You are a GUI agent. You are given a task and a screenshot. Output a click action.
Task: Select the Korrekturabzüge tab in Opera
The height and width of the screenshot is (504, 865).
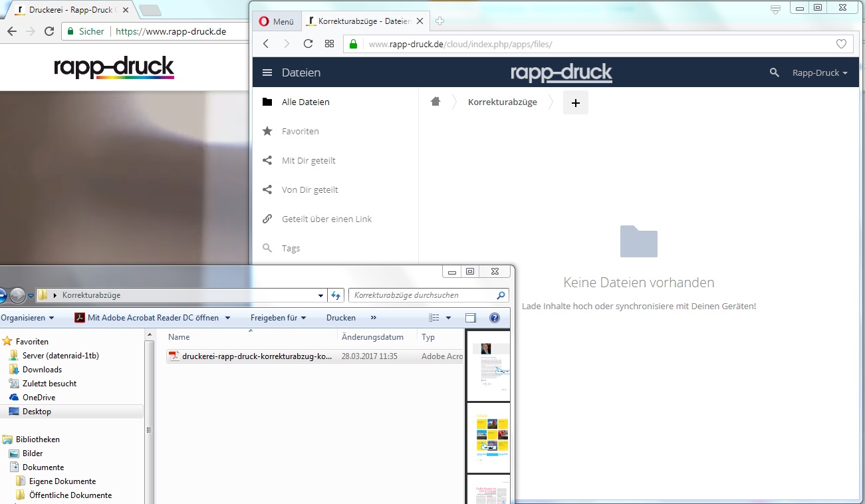pyautogui.click(x=364, y=21)
